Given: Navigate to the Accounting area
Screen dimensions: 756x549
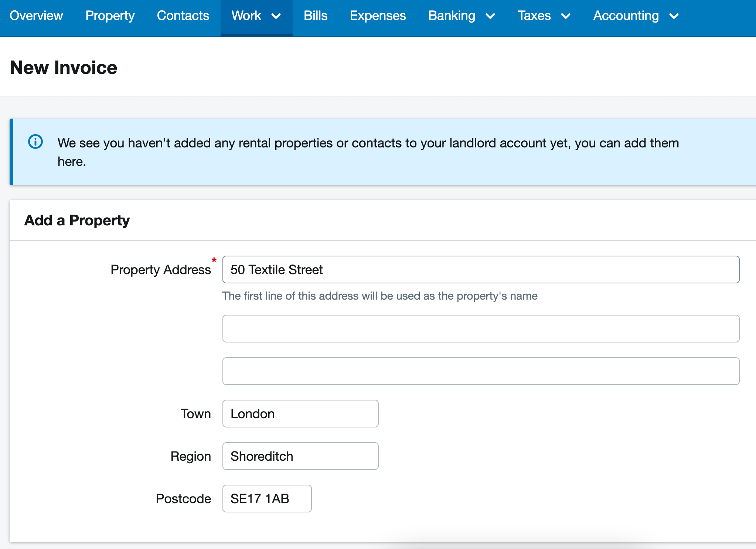Looking at the screenshot, I should (626, 16).
